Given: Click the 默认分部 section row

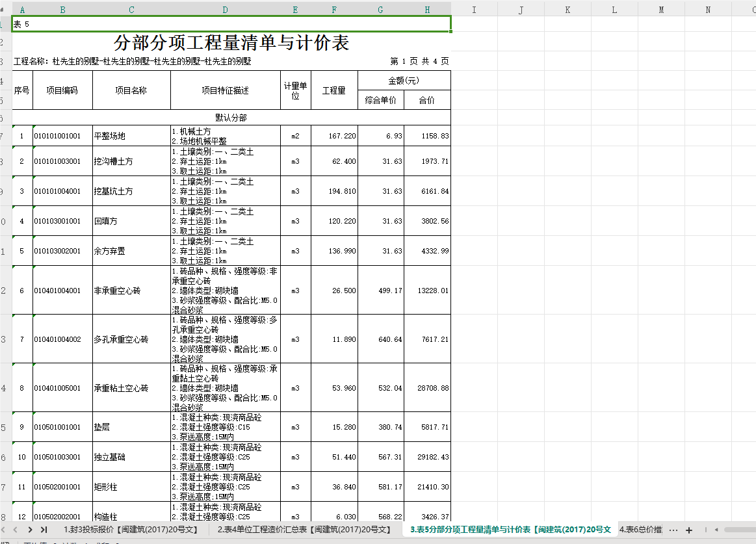Looking at the screenshot, I should pyautogui.click(x=231, y=118).
